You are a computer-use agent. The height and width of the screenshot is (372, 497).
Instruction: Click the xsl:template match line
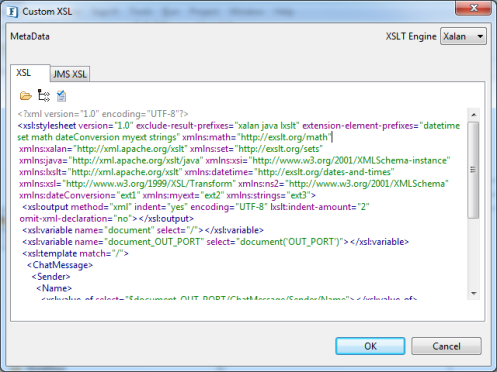(75, 253)
